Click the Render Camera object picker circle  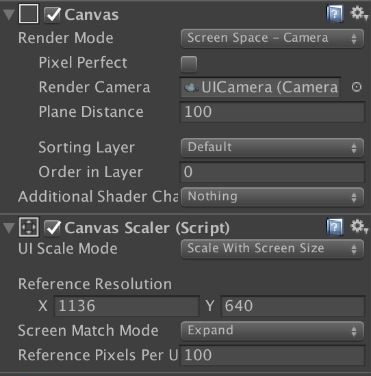tap(356, 87)
